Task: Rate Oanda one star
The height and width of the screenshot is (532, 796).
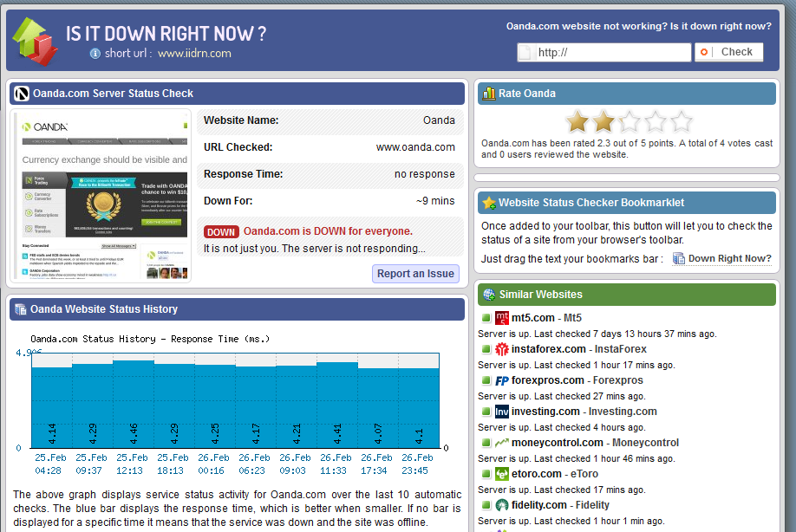Action: pyautogui.click(x=577, y=121)
